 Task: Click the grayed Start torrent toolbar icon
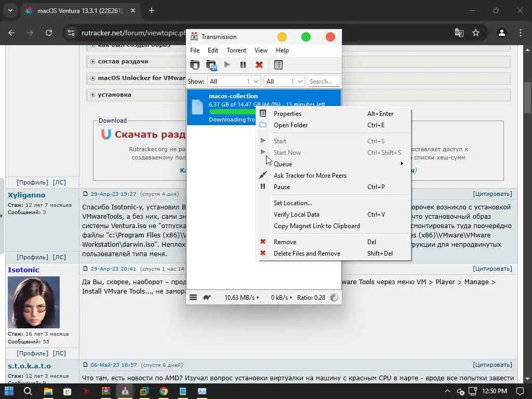[227, 64]
